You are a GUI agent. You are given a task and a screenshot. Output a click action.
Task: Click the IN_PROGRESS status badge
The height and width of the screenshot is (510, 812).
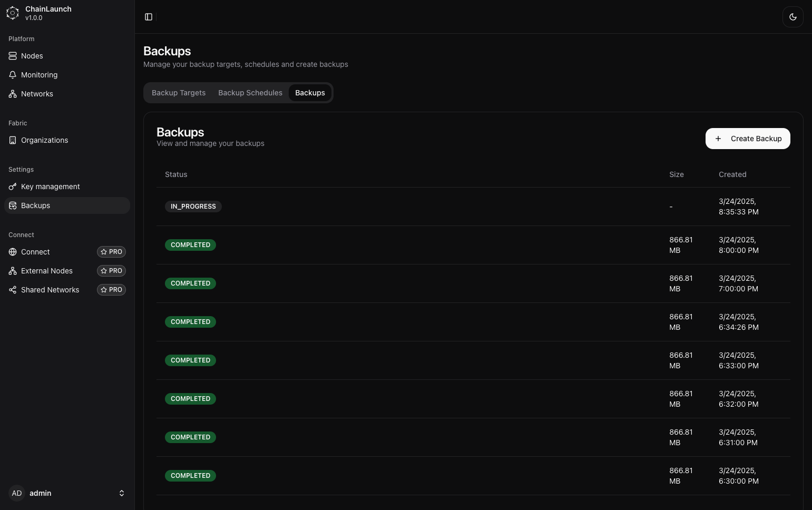[x=193, y=207]
